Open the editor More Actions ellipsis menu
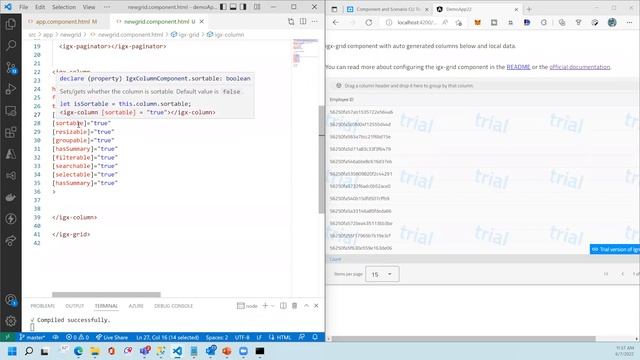The width and height of the screenshot is (640, 360). [315, 21]
